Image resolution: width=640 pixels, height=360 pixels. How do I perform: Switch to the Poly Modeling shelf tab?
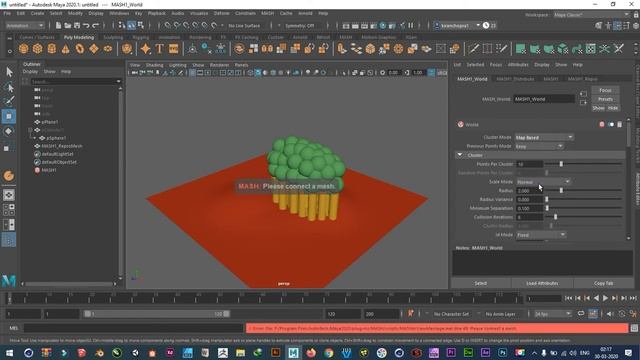(78, 37)
